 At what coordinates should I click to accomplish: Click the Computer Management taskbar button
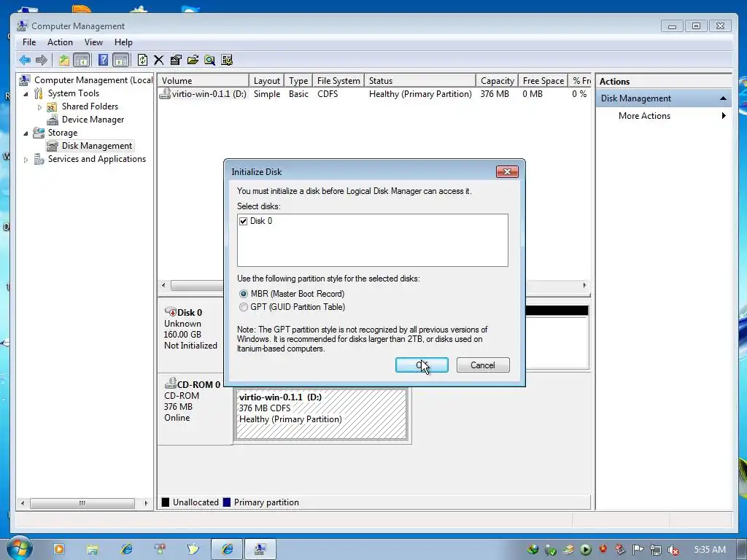(x=260, y=550)
